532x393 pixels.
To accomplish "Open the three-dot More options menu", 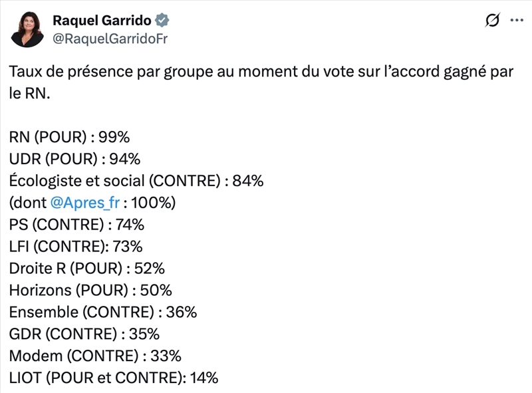I will click(516, 21).
